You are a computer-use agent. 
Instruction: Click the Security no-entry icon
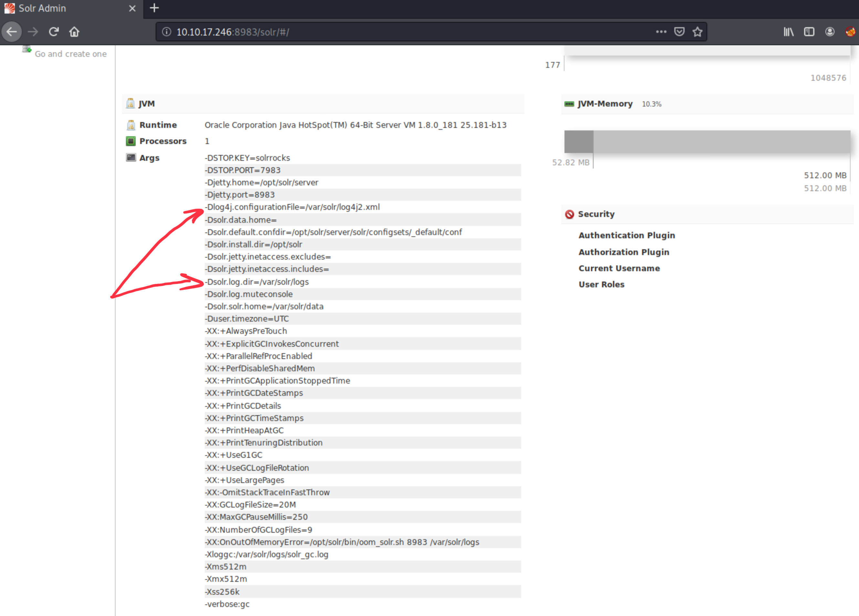[569, 214]
